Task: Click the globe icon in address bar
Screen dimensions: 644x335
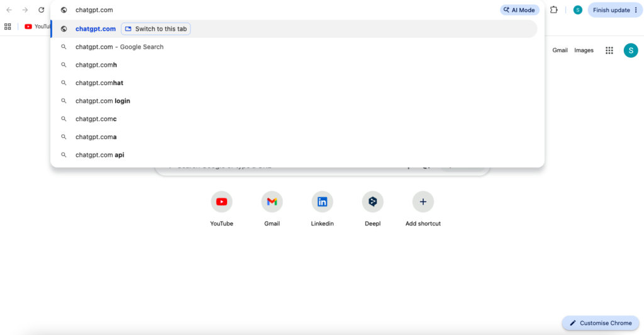Action: (x=64, y=10)
